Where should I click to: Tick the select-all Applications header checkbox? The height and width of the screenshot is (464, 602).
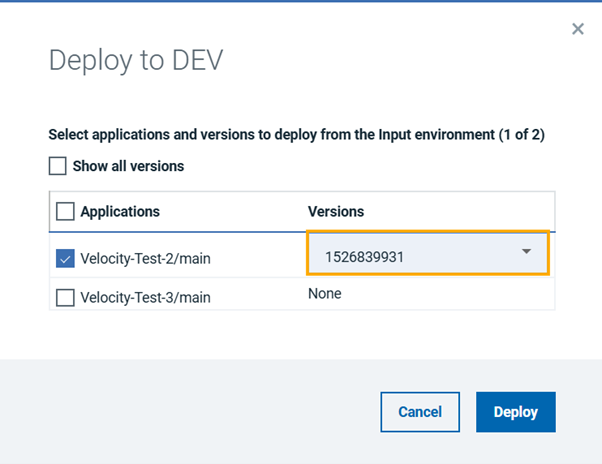pos(65,211)
